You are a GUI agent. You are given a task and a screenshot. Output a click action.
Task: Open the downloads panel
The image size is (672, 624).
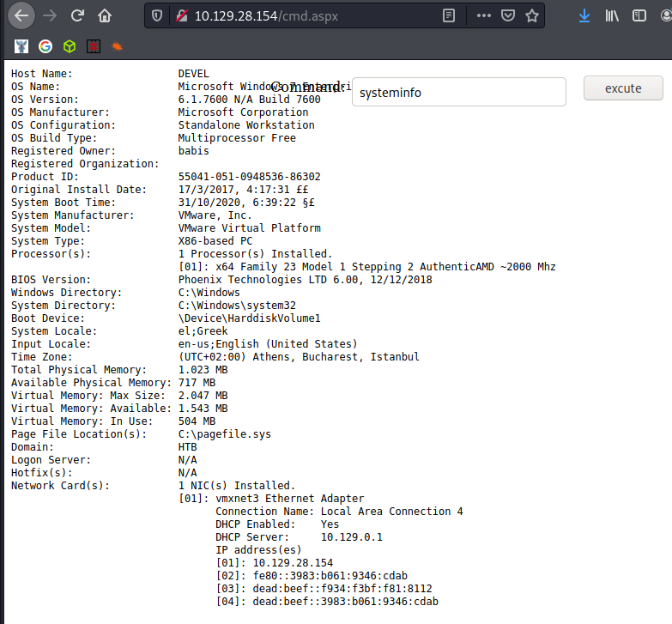[584, 15]
